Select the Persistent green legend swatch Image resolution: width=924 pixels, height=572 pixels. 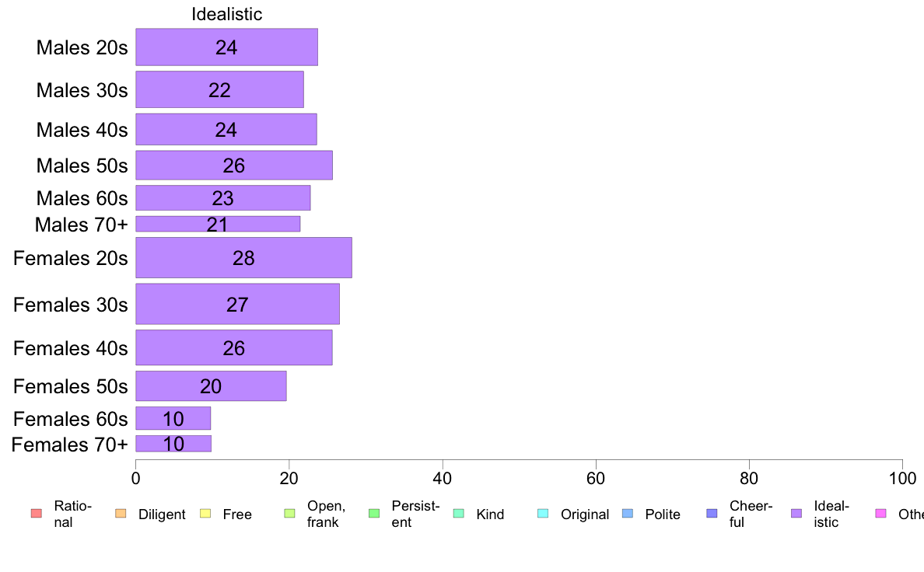(x=374, y=514)
